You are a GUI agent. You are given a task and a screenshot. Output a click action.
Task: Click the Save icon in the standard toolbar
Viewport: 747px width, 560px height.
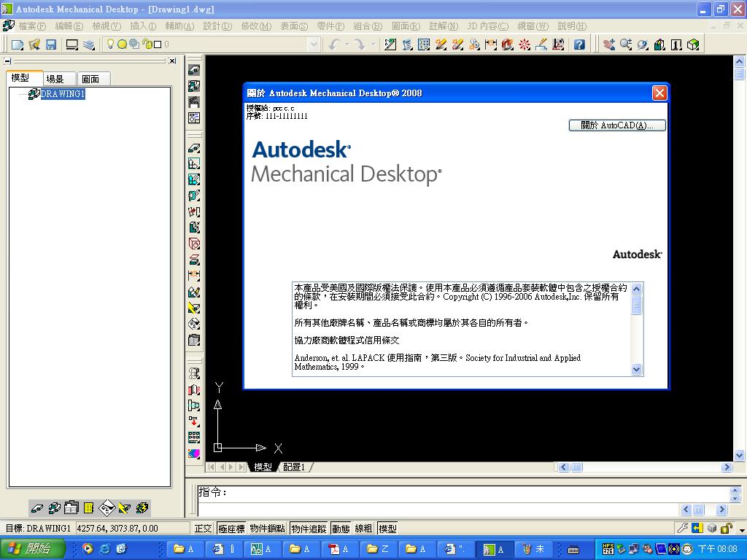click(50, 45)
